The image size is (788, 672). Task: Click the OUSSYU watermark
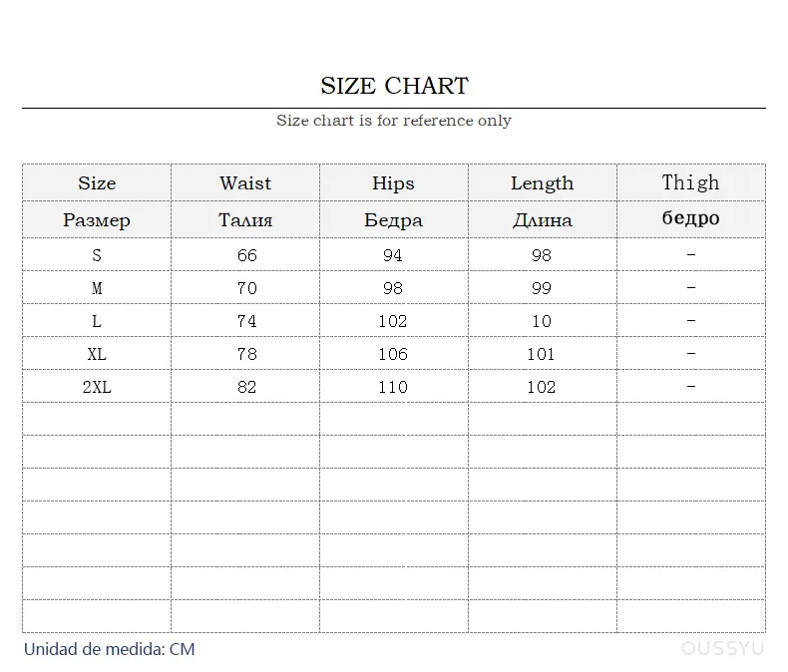(723, 649)
